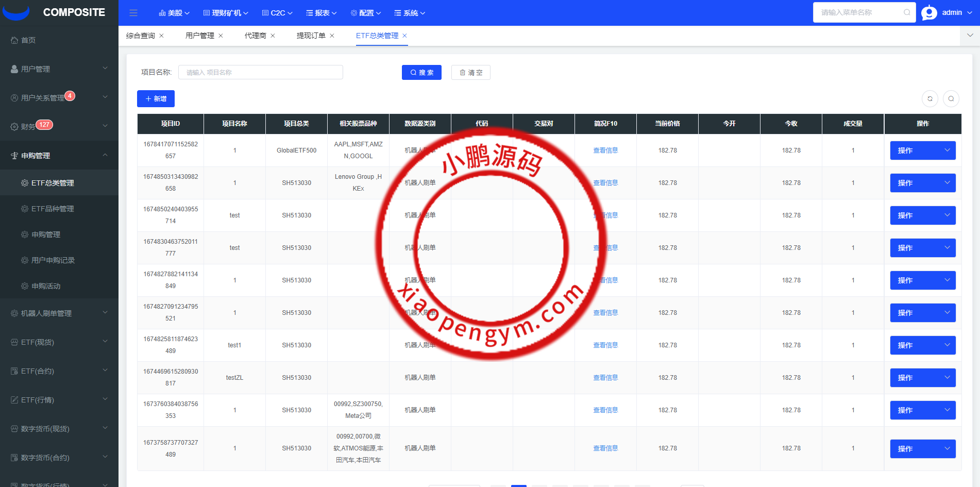Viewport: 980px width, 487px height.
Task: Click the refresh table icon
Action: click(930, 98)
